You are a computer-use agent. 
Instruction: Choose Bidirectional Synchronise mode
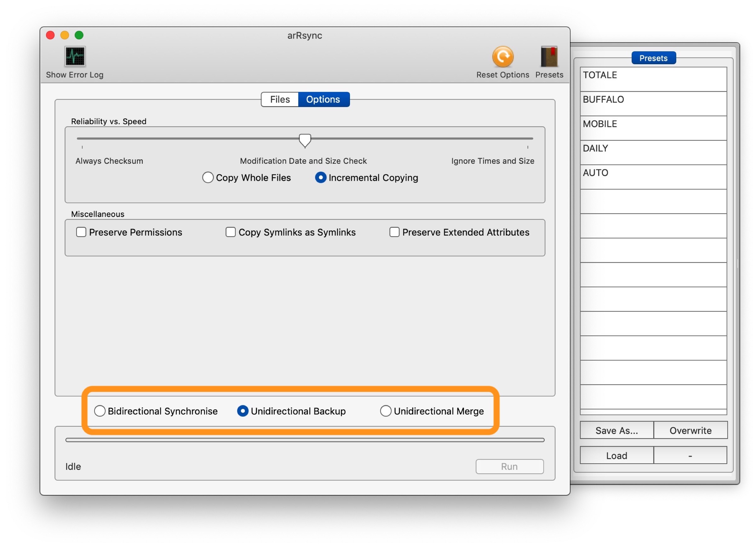100,411
